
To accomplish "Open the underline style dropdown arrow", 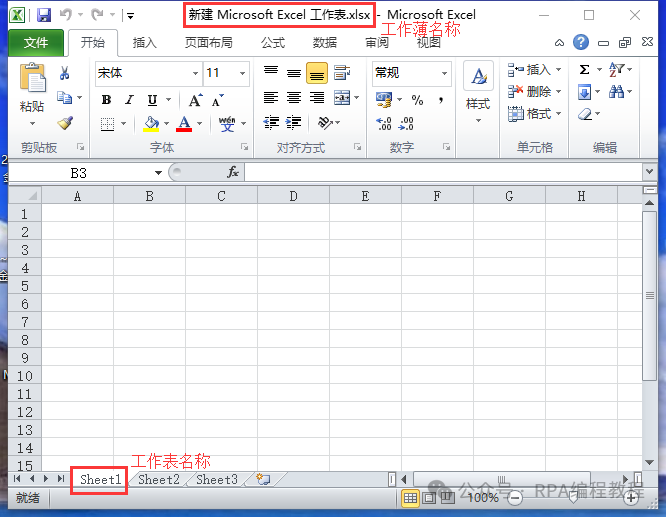I will pos(169,100).
